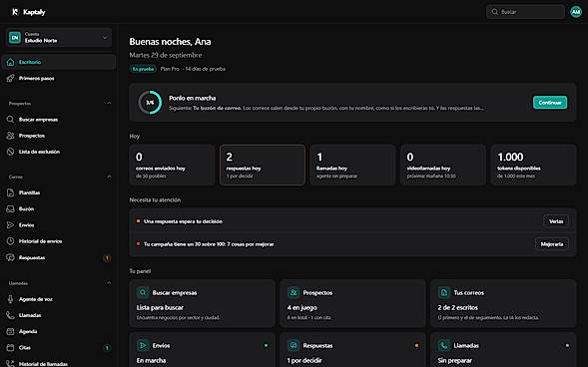Click Tus correos panel card icon
The height and width of the screenshot is (367, 588).
444,292
